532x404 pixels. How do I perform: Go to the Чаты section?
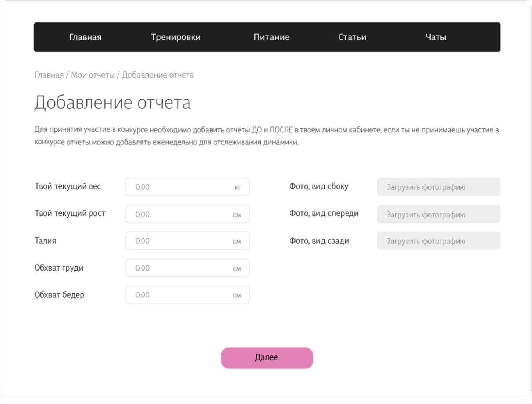click(x=435, y=37)
